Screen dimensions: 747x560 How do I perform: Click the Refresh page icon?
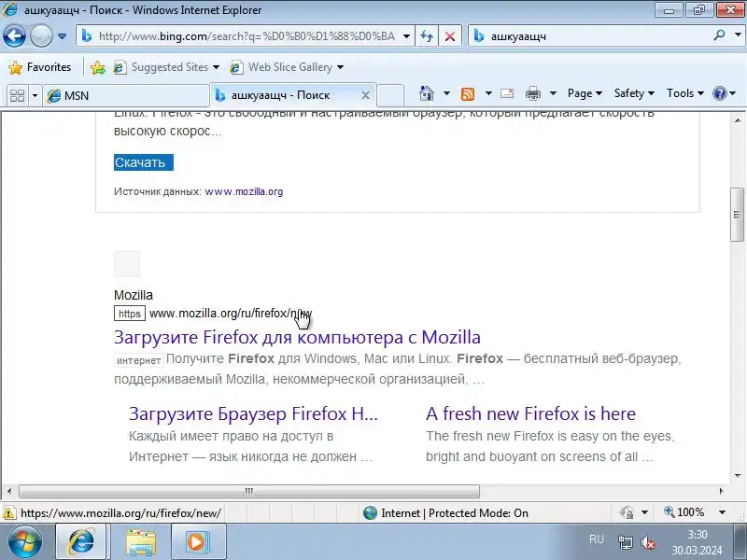[x=427, y=36]
